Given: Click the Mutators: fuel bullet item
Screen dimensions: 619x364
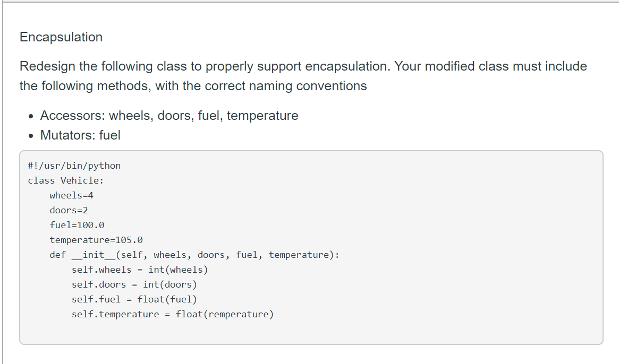Looking at the screenshot, I should 80,135.
